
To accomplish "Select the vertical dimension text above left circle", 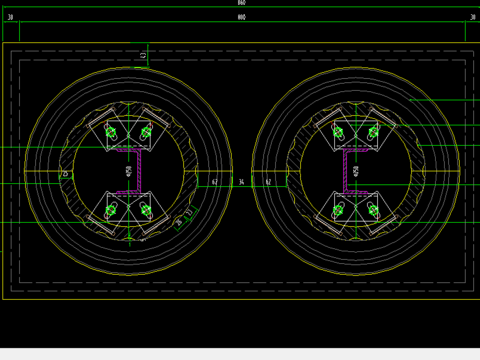I will coord(143,55).
